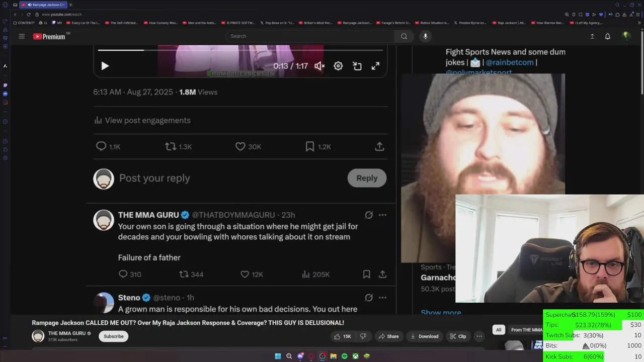Image resolution: width=644 pixels, height=362 pixels.
Task: Play the embedded tweet video
Action: (x=105, y=66)
